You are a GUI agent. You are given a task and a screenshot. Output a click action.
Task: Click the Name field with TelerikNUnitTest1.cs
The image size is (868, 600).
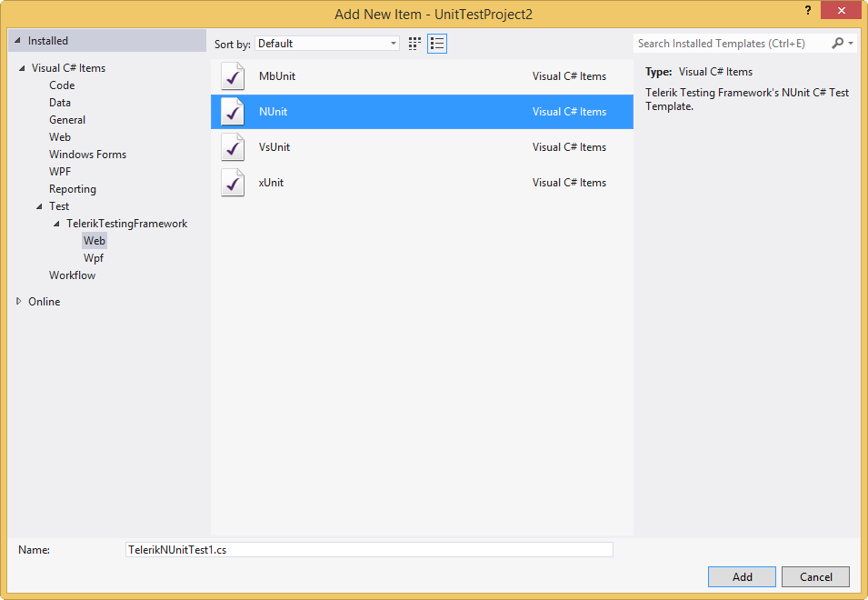pos(369,550)
